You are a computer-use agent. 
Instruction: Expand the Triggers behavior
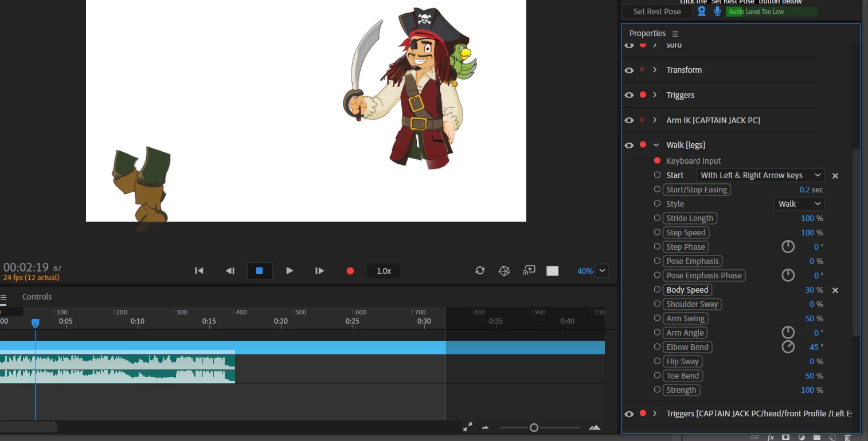point(655,95)
